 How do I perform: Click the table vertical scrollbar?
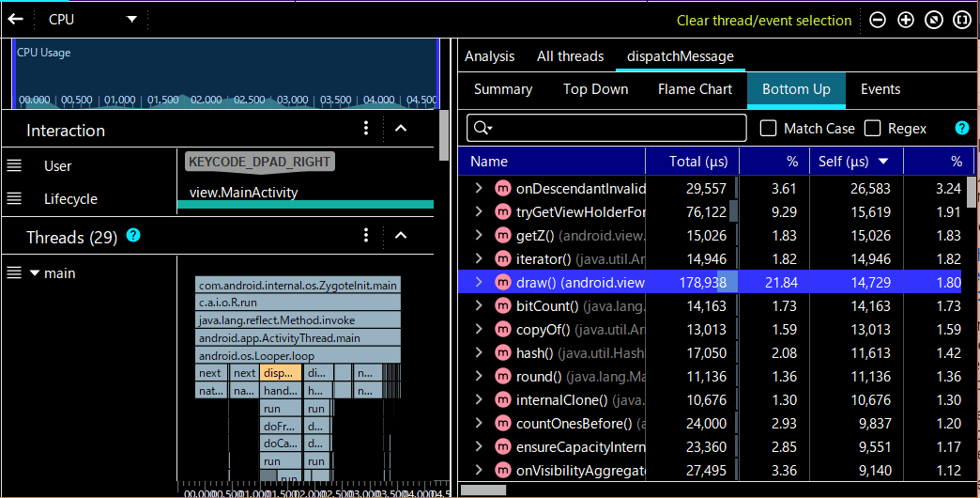click(x=972, y=192)
